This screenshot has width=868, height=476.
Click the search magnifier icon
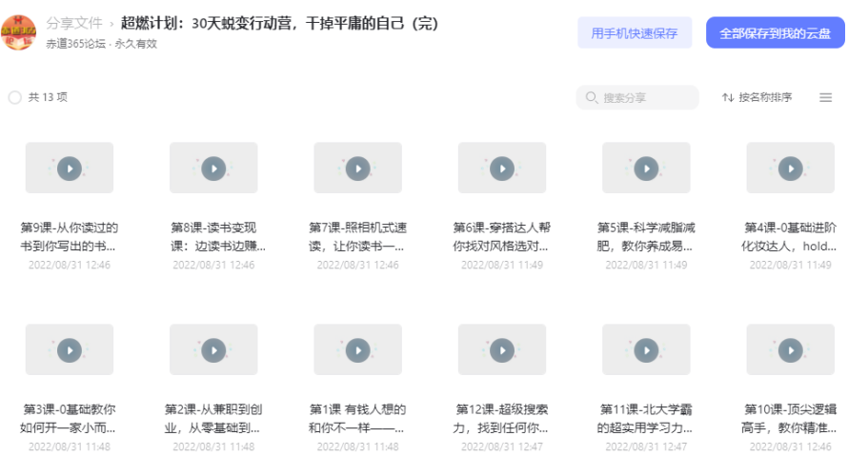click(x=592, y=97)
